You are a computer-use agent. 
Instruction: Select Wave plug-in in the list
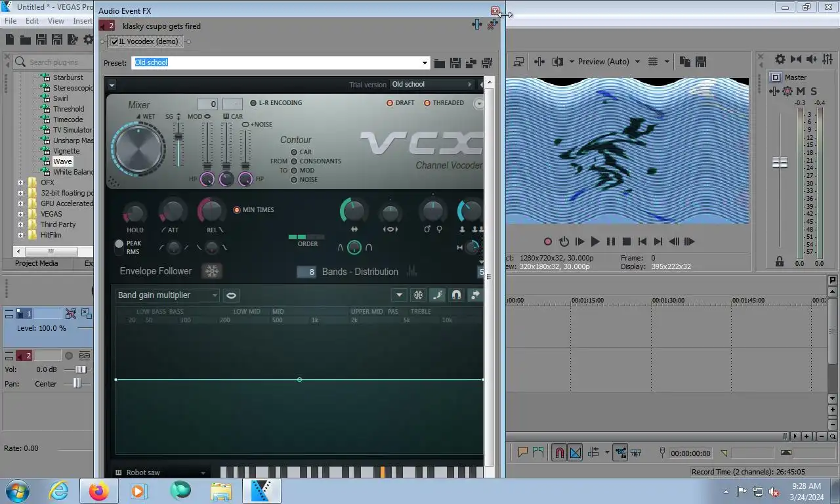click(x=62, y=161)
